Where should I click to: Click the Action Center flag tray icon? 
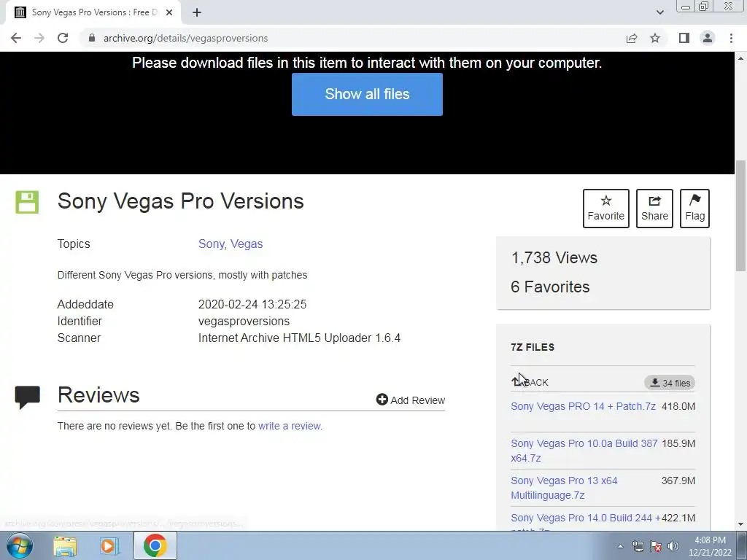[656, 546]
